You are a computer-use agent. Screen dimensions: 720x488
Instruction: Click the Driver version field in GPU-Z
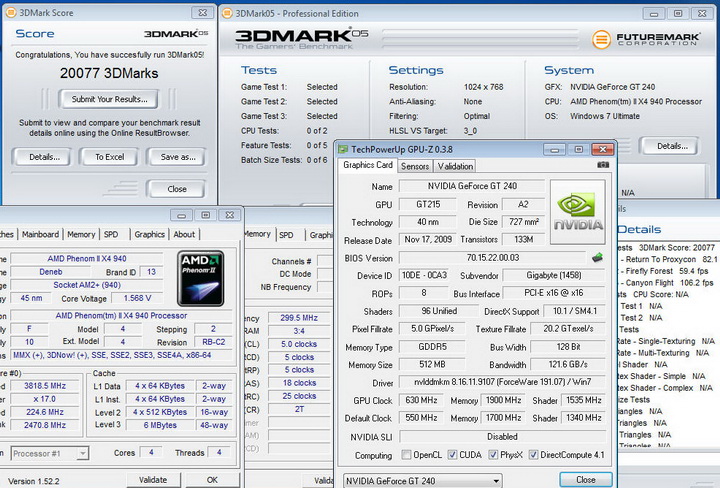pos(502,382)
